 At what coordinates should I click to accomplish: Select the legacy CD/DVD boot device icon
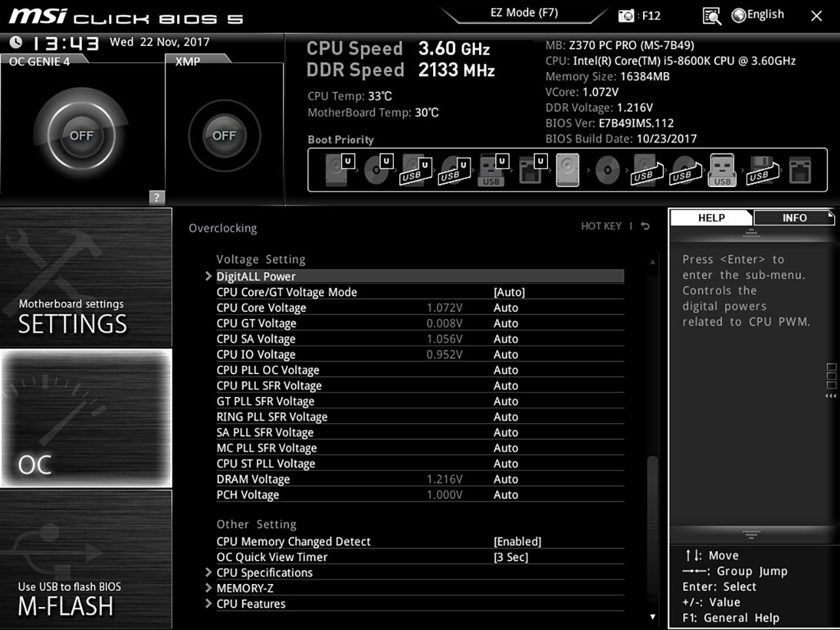click(x=607, y=170)
